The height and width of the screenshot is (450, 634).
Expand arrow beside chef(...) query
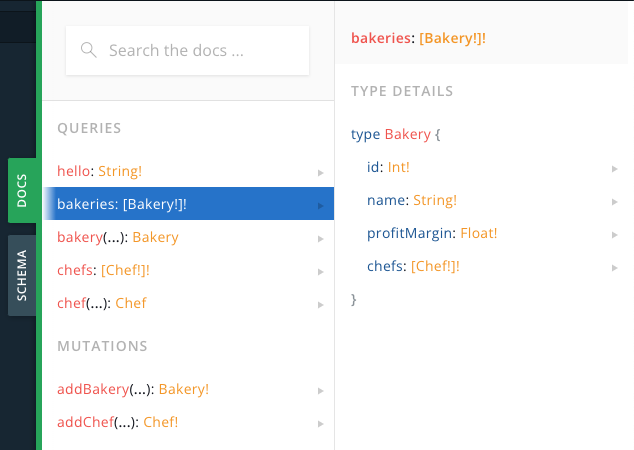click(x=321, y=305)
